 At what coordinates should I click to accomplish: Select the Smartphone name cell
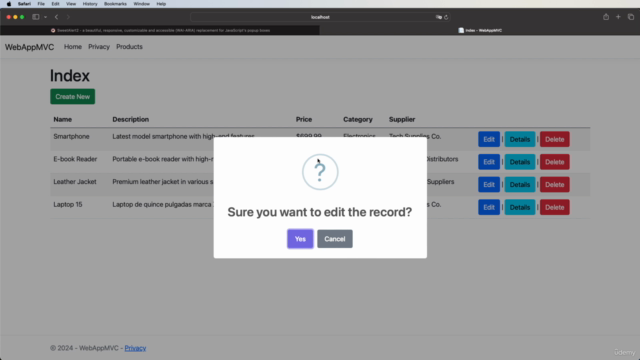[x=71, y=136]
